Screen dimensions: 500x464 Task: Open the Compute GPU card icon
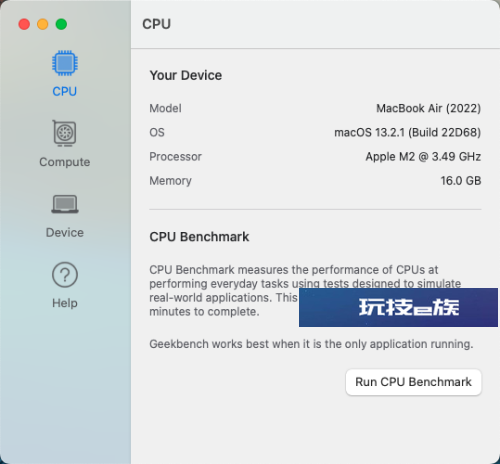65,133
